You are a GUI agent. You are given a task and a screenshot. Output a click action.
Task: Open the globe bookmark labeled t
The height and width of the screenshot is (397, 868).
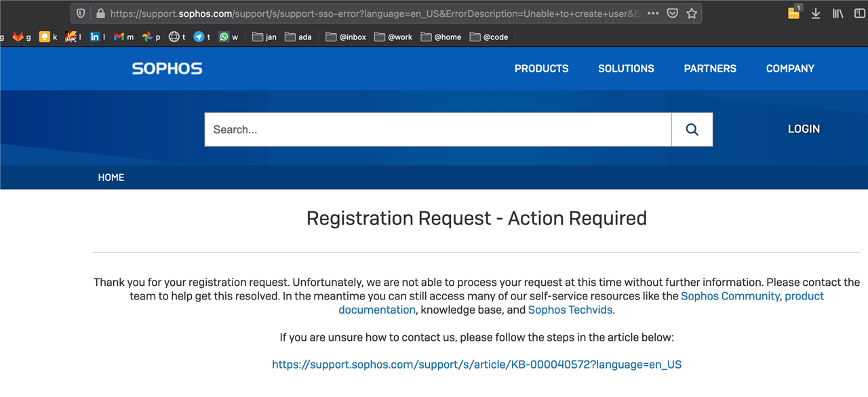coord(177,37)
